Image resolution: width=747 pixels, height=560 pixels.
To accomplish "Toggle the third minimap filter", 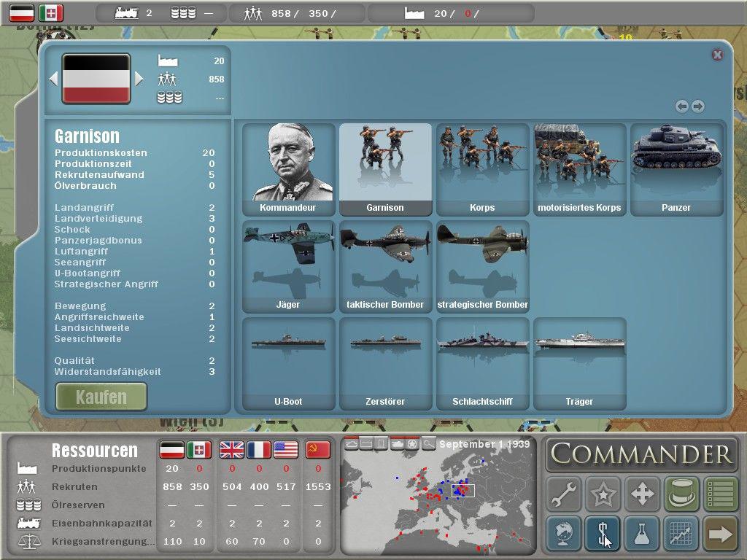I will coord(381,444).
